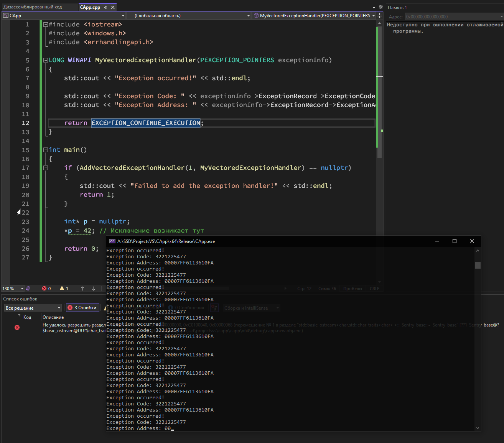Click the <errhandlingapi.h> include on line 3
This screenshot has height=443, width=504.
tap(119, 42)
